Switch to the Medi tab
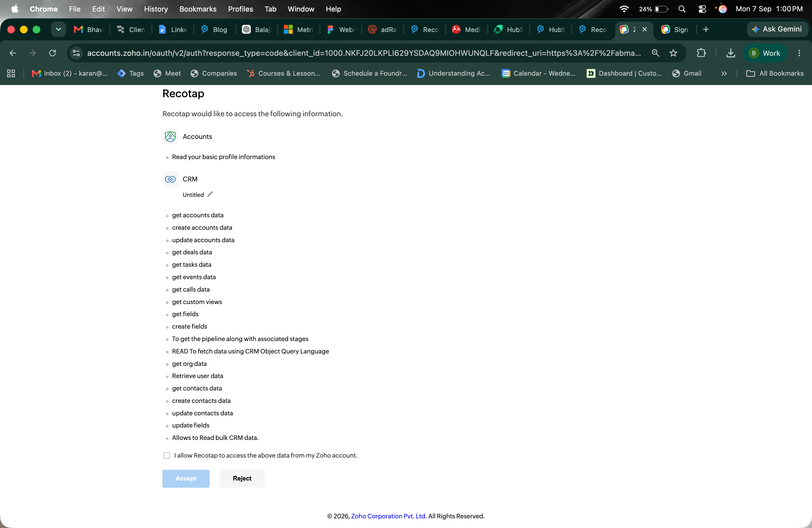 466,29
